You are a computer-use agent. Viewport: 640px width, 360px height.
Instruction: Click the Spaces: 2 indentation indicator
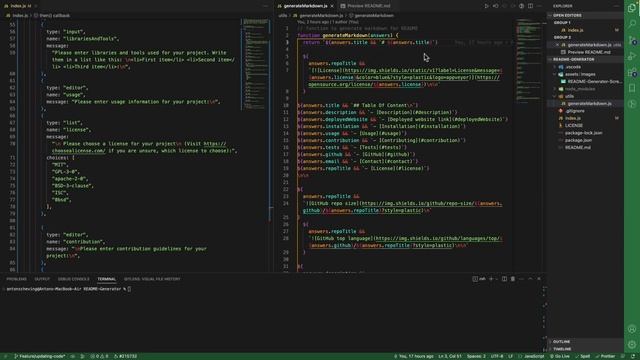476,356
